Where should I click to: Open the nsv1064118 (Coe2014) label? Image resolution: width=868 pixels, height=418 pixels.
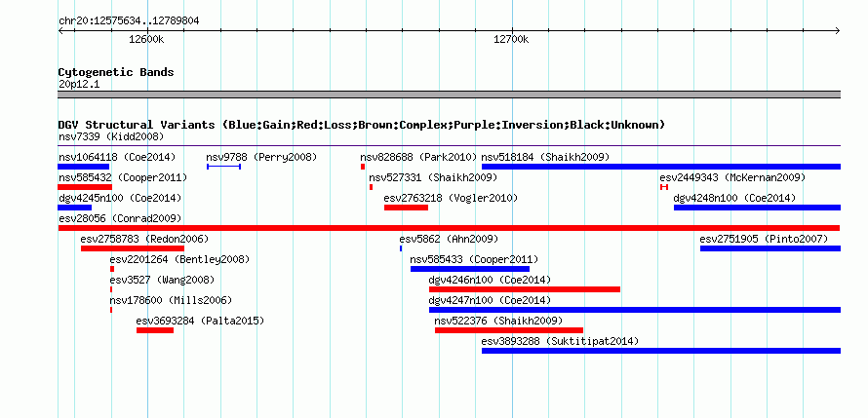[x=117, y=157]
